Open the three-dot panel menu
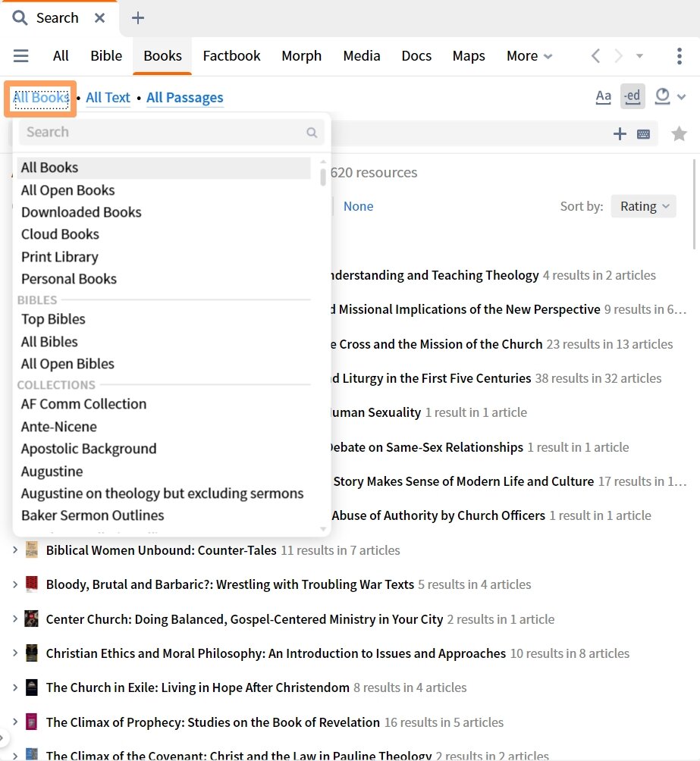The width and height of the screenshot is (700, 761). (679, 56)
